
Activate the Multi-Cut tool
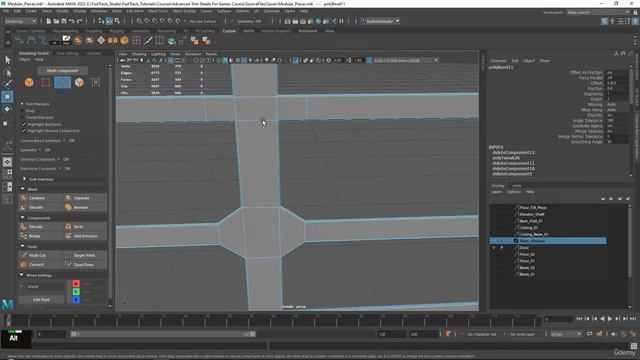point(40,255)
